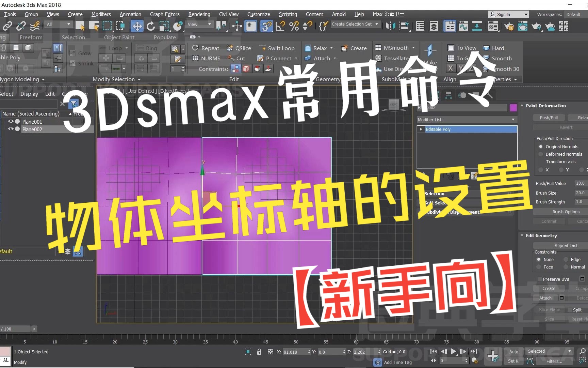
Task: Click the Select and Link tool
Action: pyautogui.click(x=7, y=26)
